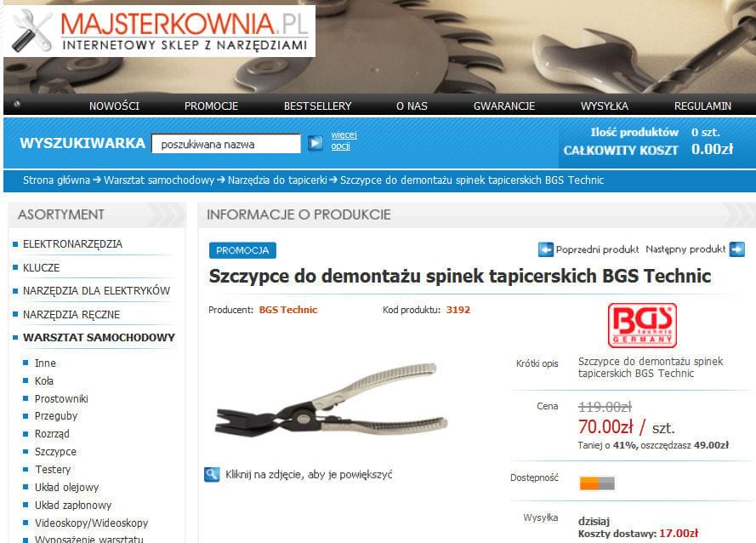Image resolution: width=756 pixels, height=543 pixels.
Task: Click the BGS Technic Germany logo
Action: point(642,325)
